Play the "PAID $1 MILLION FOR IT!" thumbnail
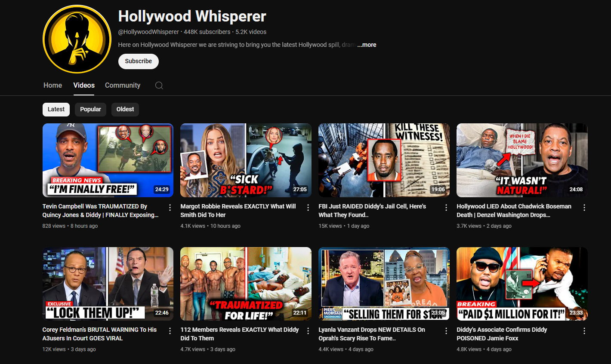 tap(522, 284)
